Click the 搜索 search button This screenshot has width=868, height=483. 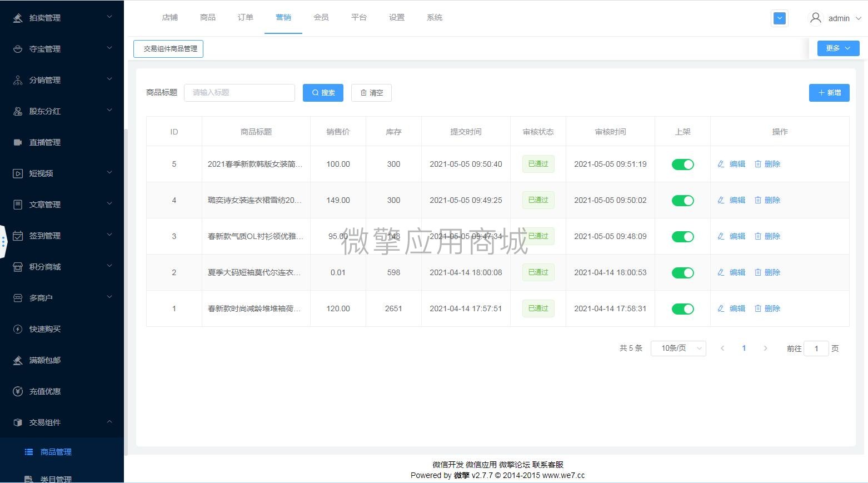tap(323, 93)
